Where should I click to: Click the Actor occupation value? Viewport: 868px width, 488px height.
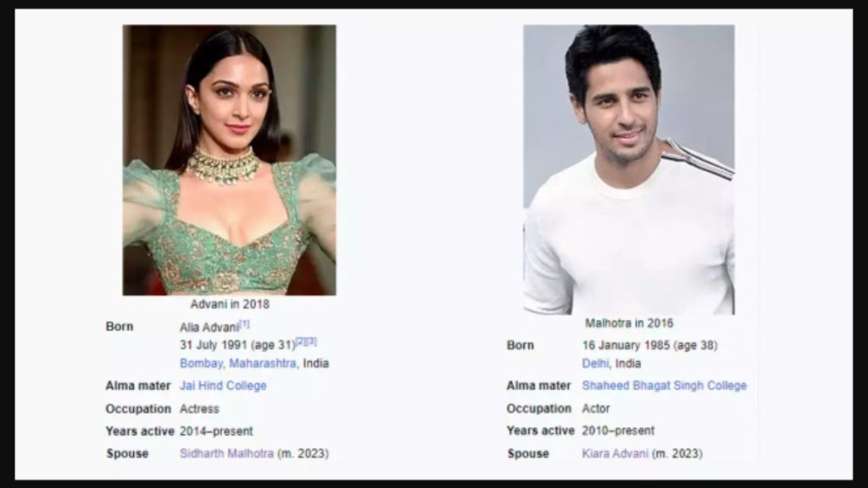click(x=596, y=408)
